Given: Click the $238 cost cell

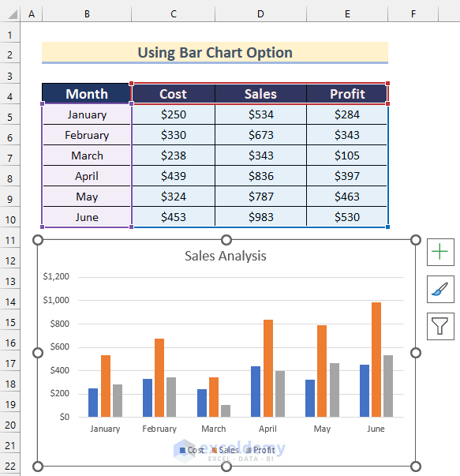Looking at the screenshot, I should (174, 156).
